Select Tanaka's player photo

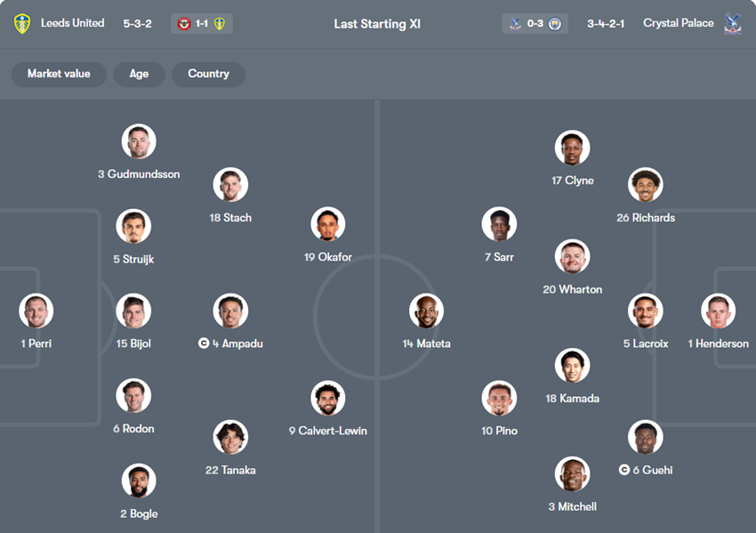[x=230, y=438]
